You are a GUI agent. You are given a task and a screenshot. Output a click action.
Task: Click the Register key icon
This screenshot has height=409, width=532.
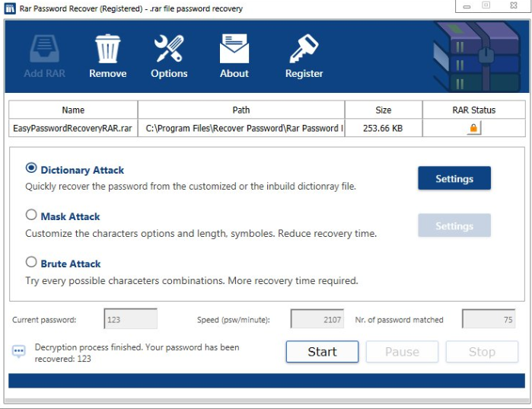coord(304,49)
